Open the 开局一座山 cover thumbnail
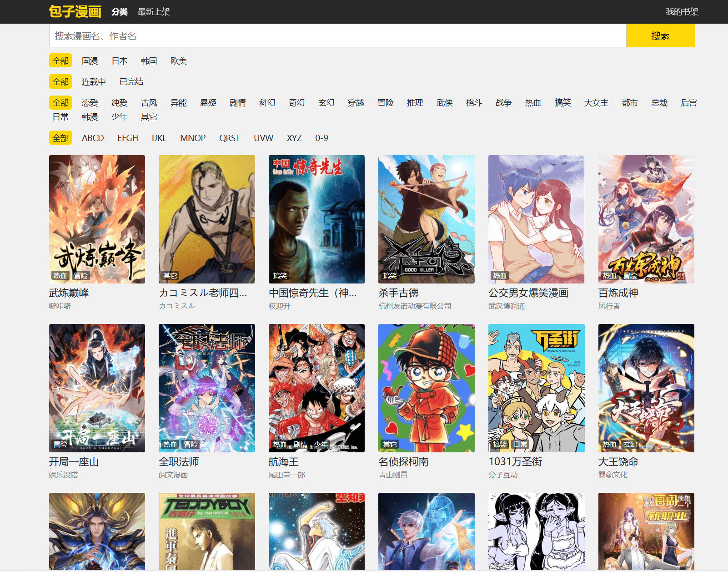 [x=97, y=388]
